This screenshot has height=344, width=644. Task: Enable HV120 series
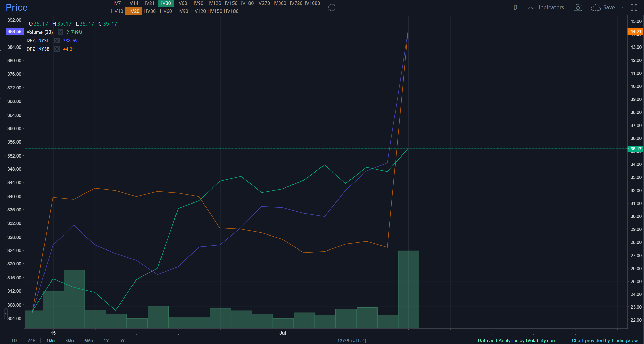click(x=198, y=11)
